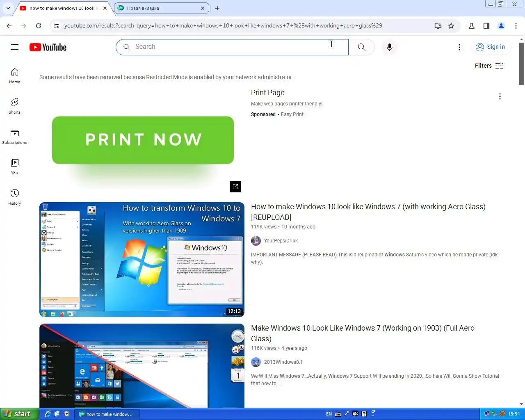This screenshot has width=525, height=420.
Task: Open YouTube settings three-dot menu
Action: coord(459,47)
